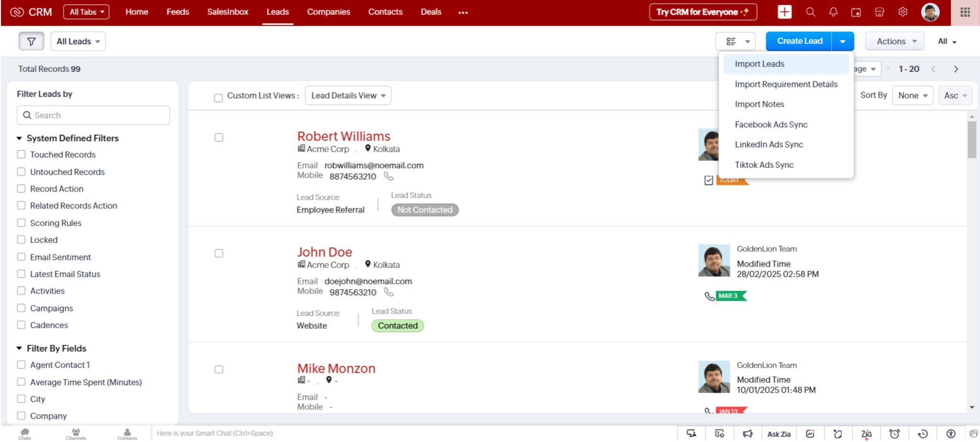
Task: Click the quick-create plus icon
Action: [784, 12]
